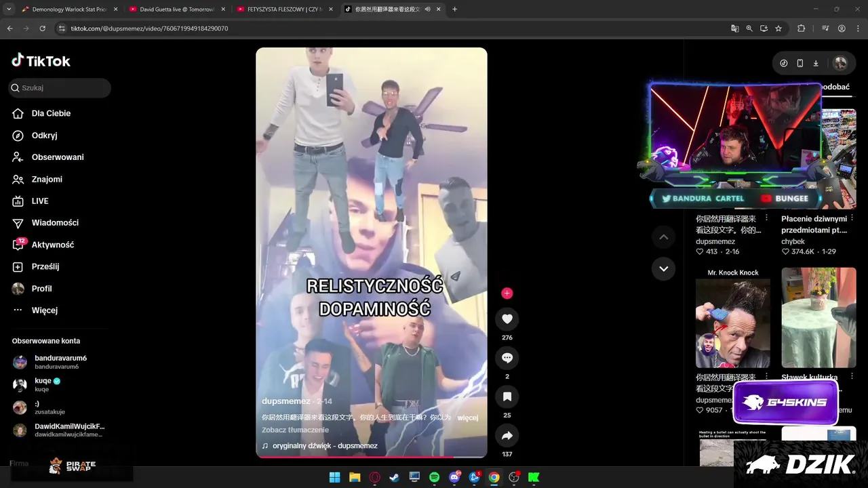The width and height of the screenshot is (868, 488).
Task: Click Zobacz tłumaczenie link
Action: [295, 430]
